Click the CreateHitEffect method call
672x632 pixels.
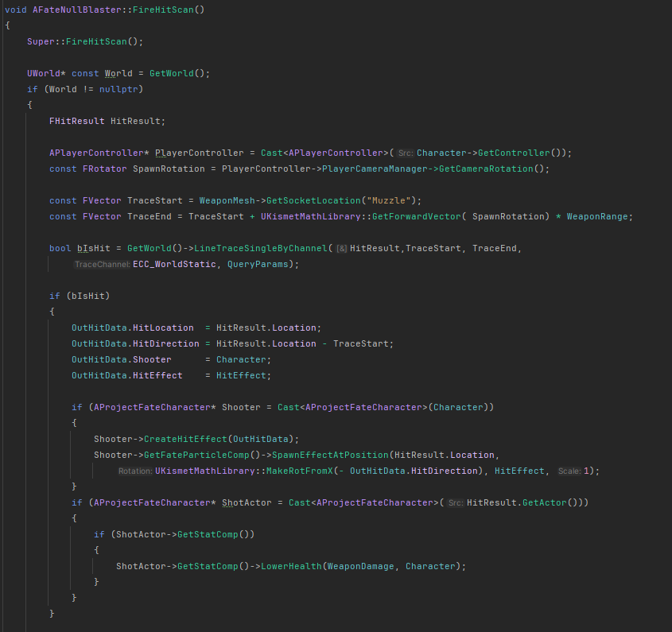[x=182, y=439]
